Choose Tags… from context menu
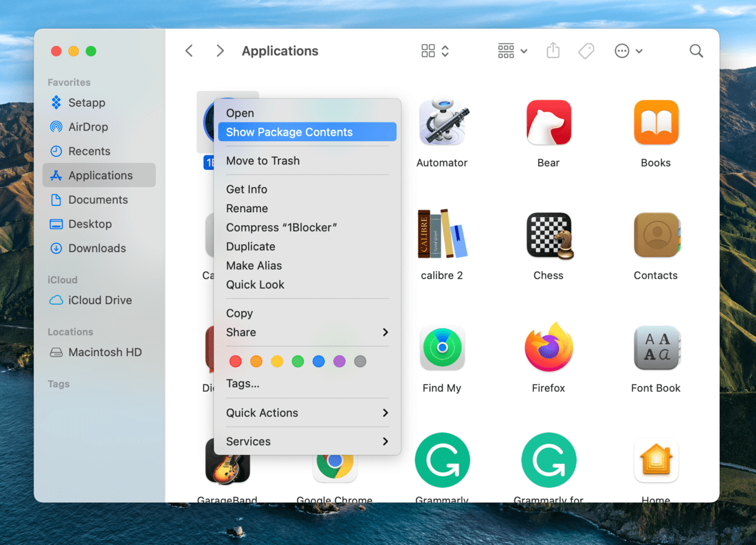This screenshot has height=545, width=756. coord(308,383)
